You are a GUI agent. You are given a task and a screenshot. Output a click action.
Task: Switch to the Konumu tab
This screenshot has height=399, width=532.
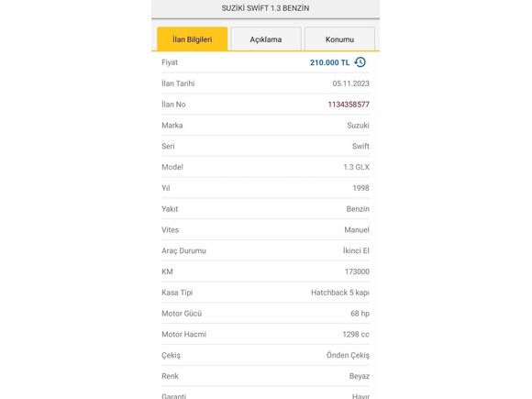tap(339, 39)
